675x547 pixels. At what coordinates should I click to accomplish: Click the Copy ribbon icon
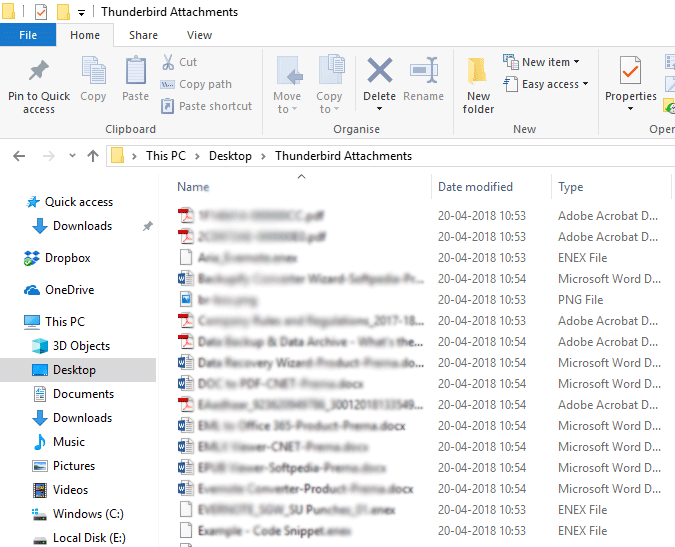[93, 71]
